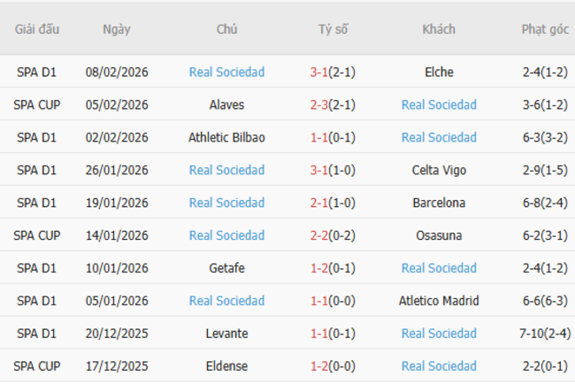Screen dimensions: 575x392
Task: Click the Elche team name
Action: (x=439, y=73)
